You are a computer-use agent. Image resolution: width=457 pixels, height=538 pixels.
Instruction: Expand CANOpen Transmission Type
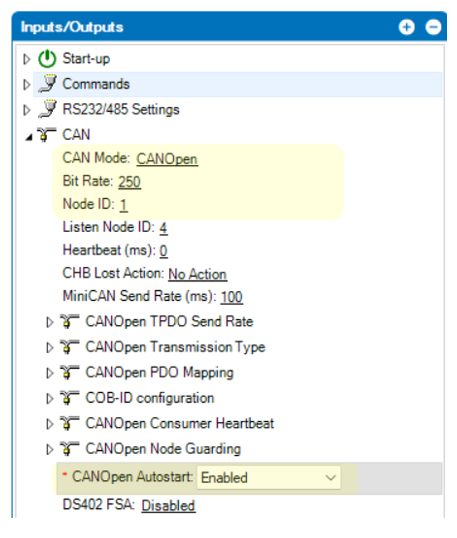point(50,348)
